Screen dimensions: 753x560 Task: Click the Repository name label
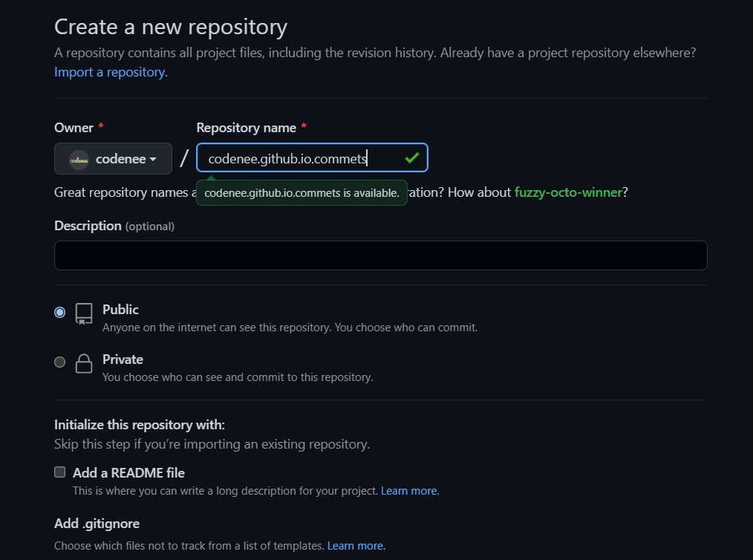tap(246, 128)
